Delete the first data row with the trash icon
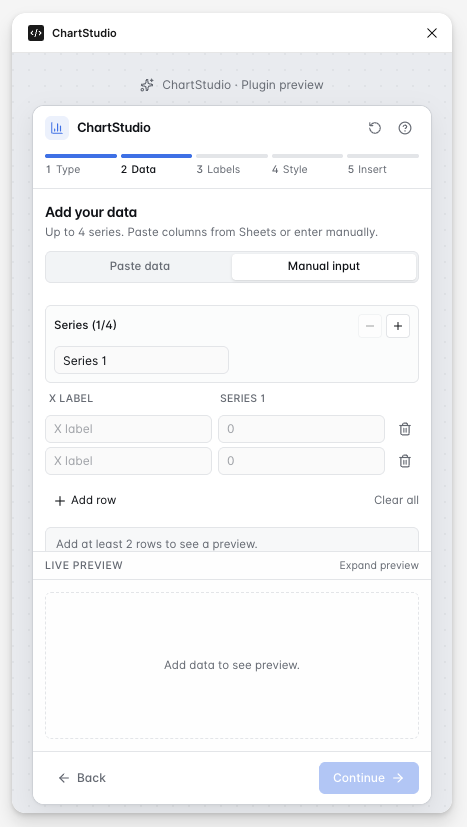Screen dimensions: 467x827 pyautogui.click(x=405, y=429)
